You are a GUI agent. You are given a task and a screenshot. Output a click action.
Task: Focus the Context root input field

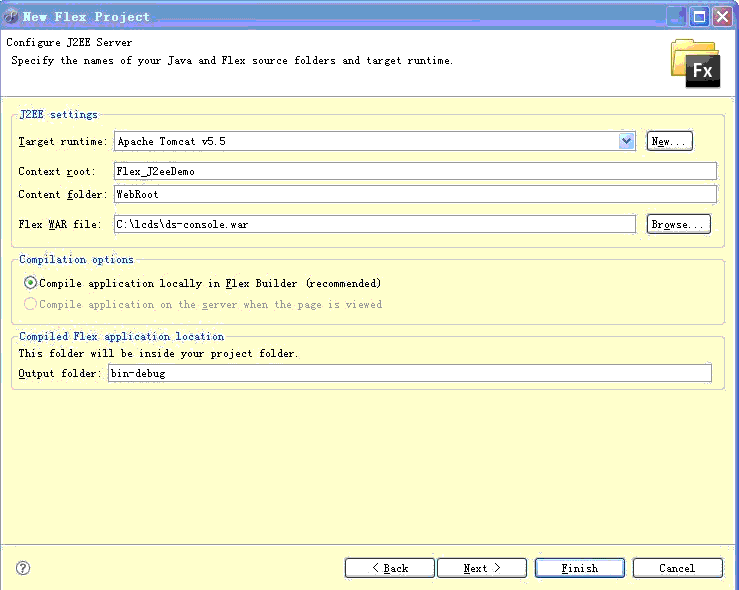(415, 171)
